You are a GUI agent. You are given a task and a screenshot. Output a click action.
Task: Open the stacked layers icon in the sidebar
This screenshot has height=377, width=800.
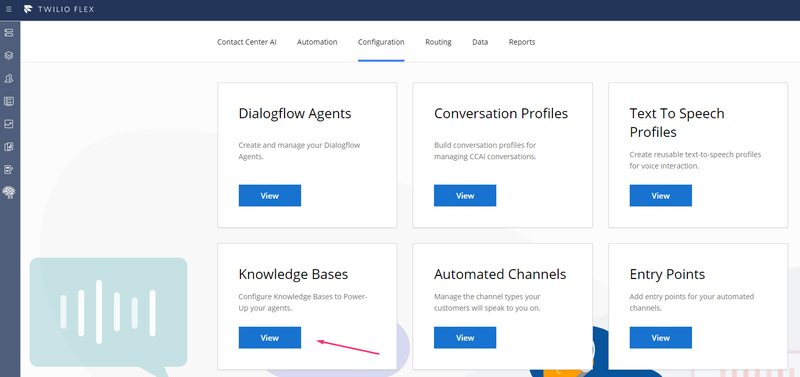[x=9, y=56]
